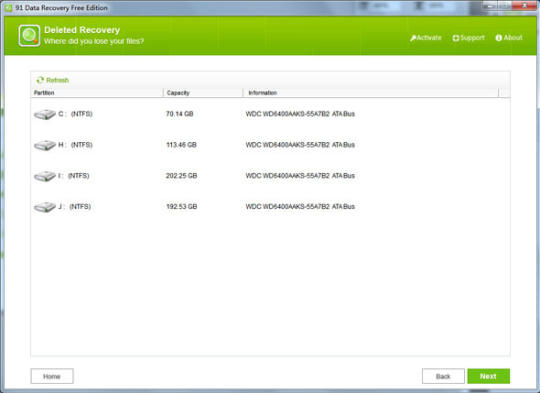Click the drive icon for J: partition
The height and width of the screenshot is (393, 540).
45,207
